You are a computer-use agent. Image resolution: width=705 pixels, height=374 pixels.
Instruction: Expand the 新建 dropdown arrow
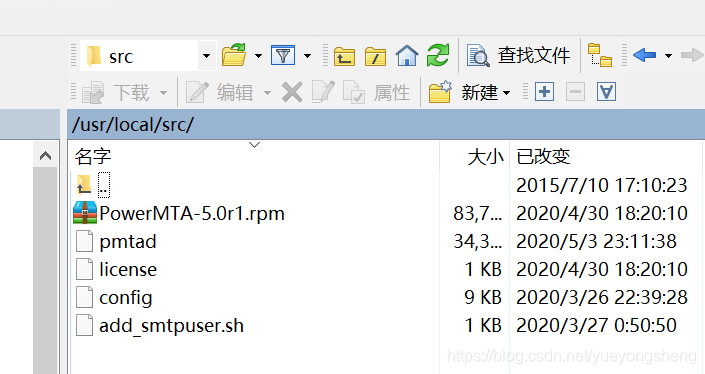507,94
